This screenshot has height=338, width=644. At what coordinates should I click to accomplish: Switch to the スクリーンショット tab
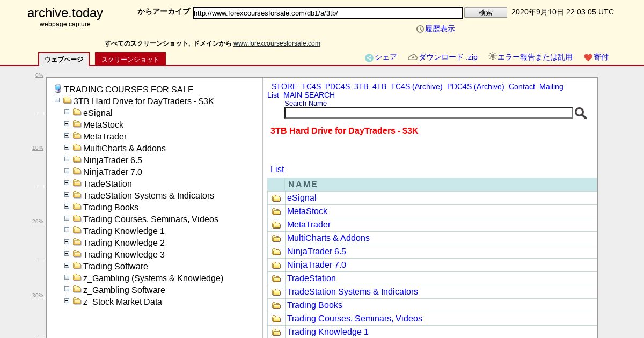tap(130, 59)
